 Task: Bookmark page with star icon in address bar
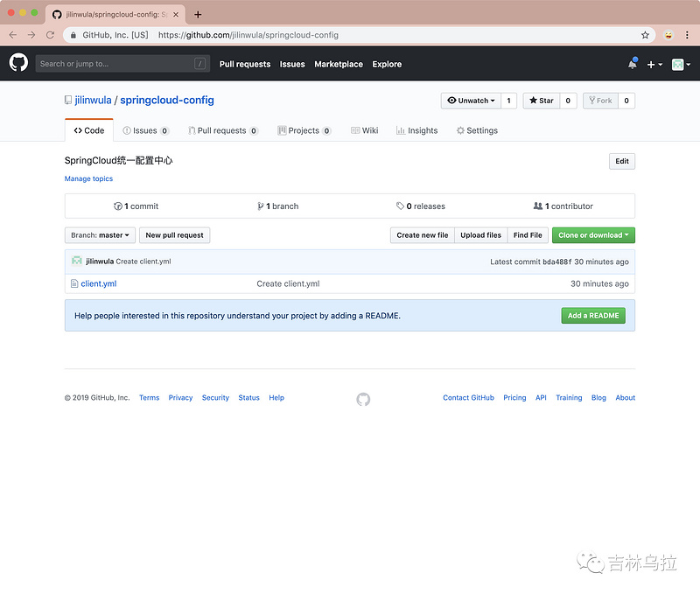(645, 35)
